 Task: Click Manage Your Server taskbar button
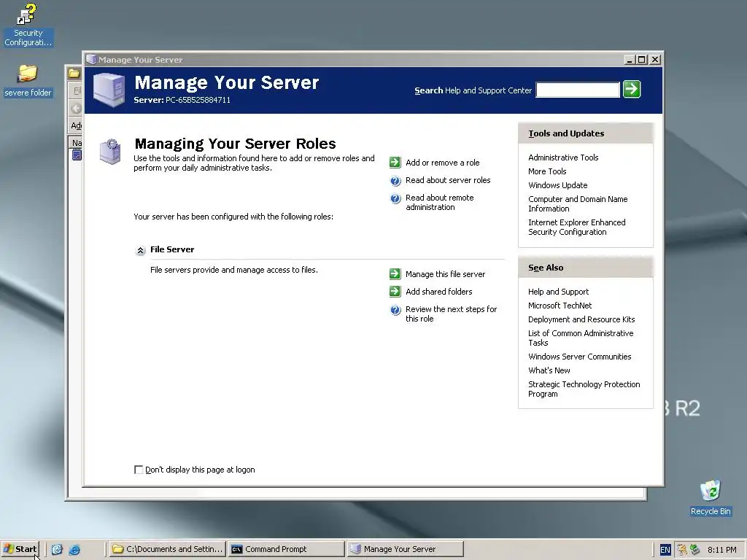click(405, 550)
